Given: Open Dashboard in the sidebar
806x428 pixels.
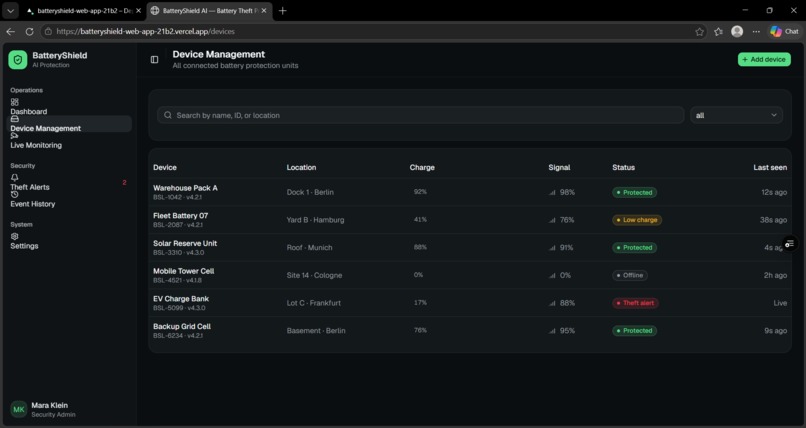Looking at the screenshot, I should (28, 111).
